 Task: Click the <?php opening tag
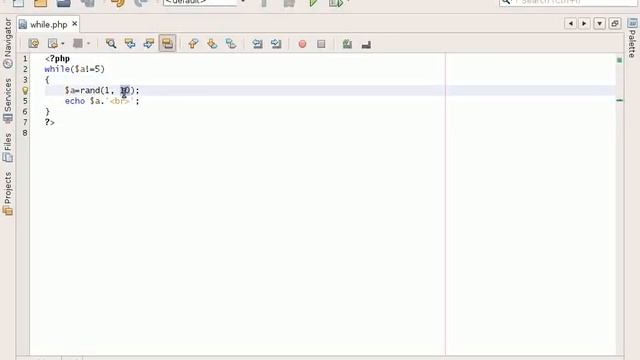pyautogui.click(x=57, y=59)
